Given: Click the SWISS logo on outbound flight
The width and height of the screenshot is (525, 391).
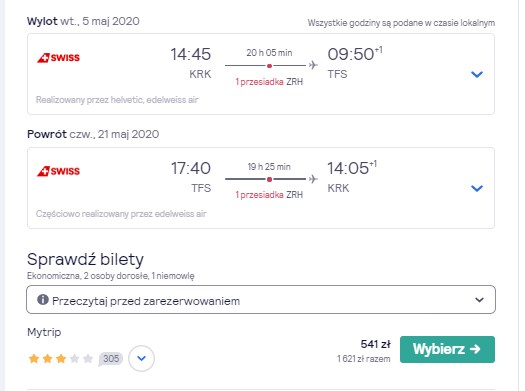Looking at the screenshot, I should [x=58, y=58].
